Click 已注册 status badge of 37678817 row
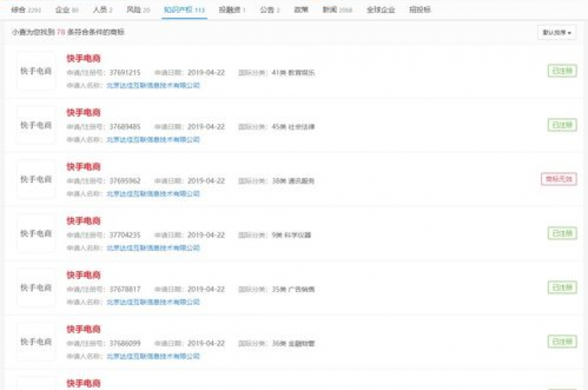 (562, 288)
